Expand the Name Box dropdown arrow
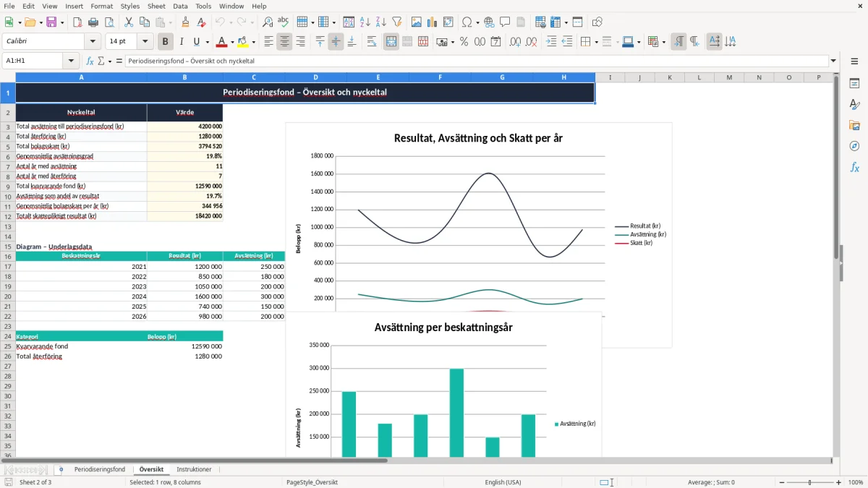Viewport: 868px width, 488px height. [x=71, y=61]
